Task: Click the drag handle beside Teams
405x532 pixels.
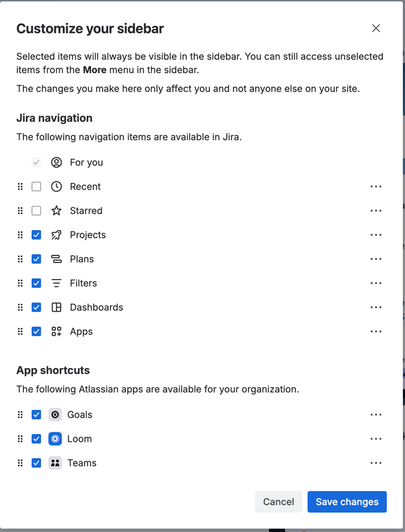Action: 20,463
